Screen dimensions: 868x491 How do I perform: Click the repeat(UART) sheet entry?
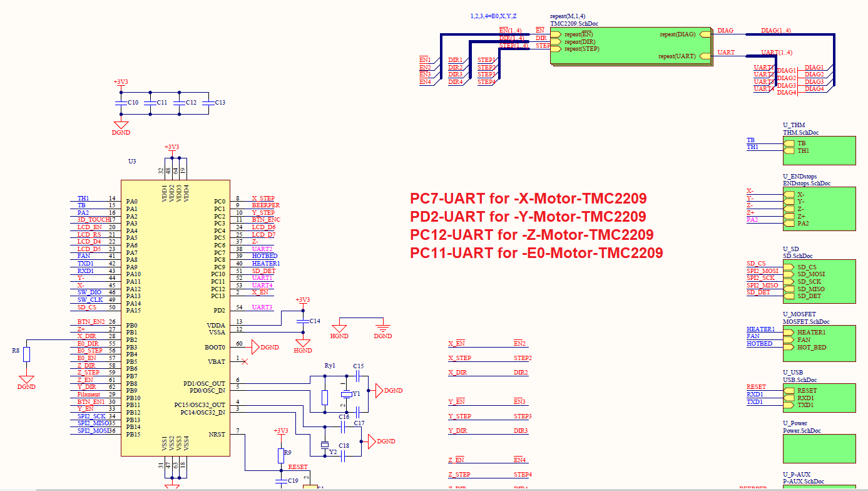tap(685, 56)
